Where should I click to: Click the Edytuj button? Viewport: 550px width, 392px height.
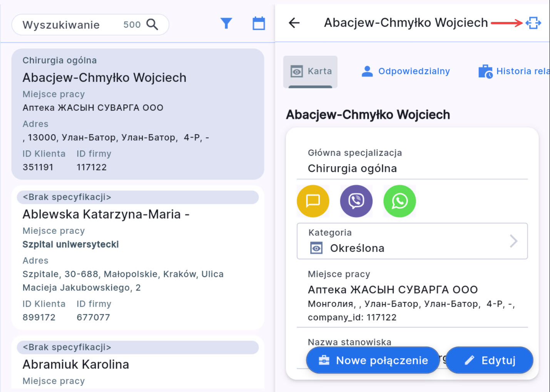coord(490,360)
